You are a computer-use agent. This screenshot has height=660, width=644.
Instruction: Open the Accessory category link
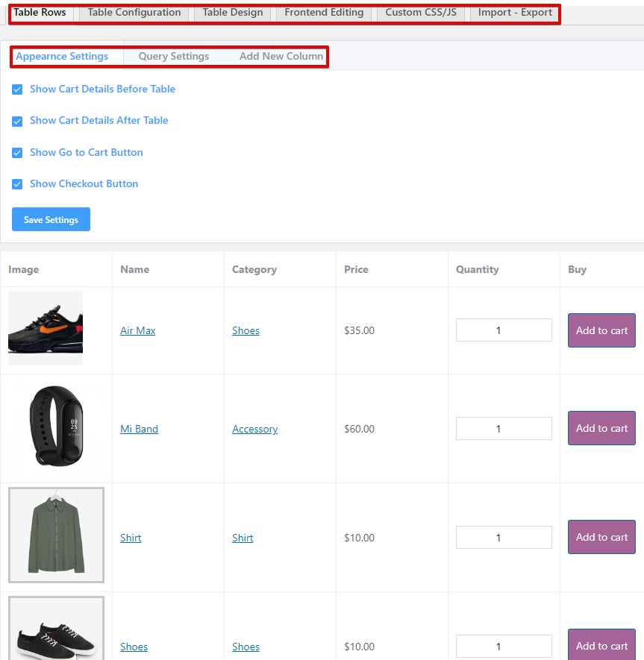click(x=254, y=429)
